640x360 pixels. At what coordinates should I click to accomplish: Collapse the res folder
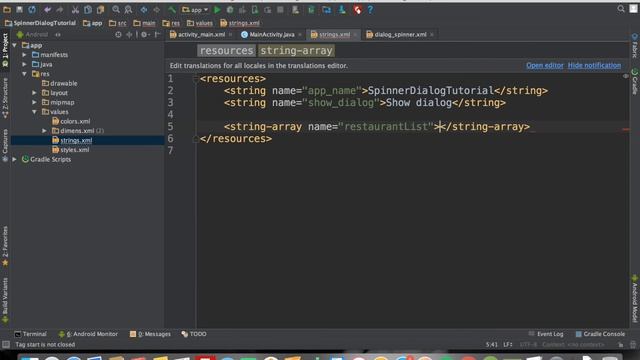coord(24,74)
